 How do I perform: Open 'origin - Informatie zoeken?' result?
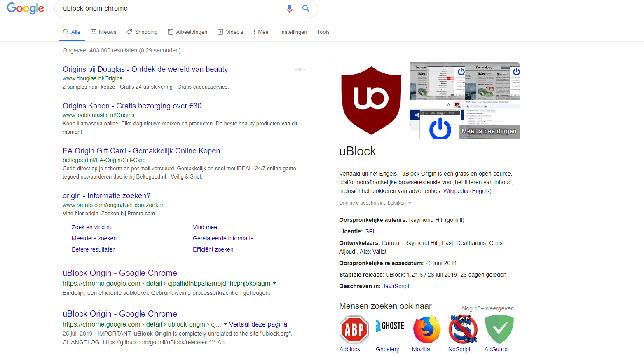(106, 196)
